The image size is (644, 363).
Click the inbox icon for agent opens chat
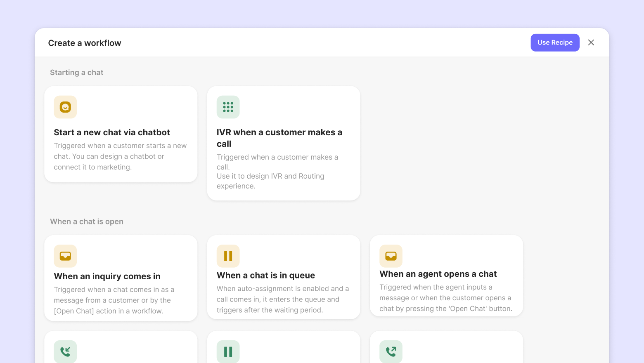coord(391,256)
